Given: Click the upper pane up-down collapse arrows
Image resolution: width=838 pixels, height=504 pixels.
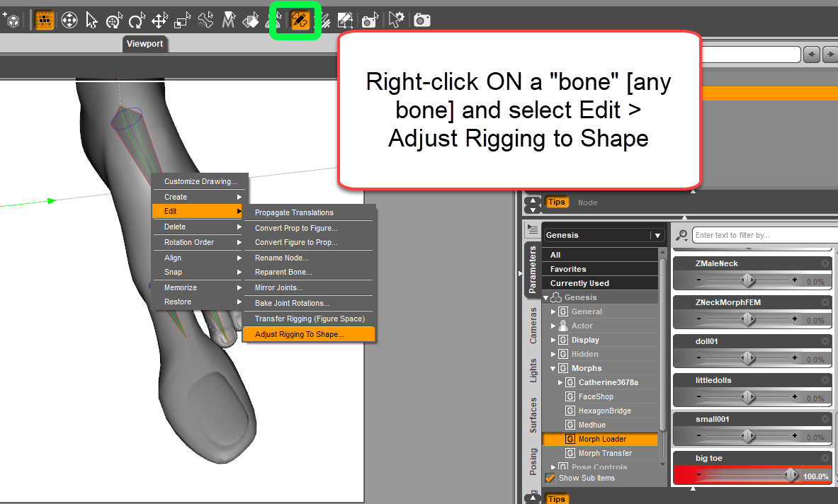Looking at the screenshot, I should pos(532,205).
